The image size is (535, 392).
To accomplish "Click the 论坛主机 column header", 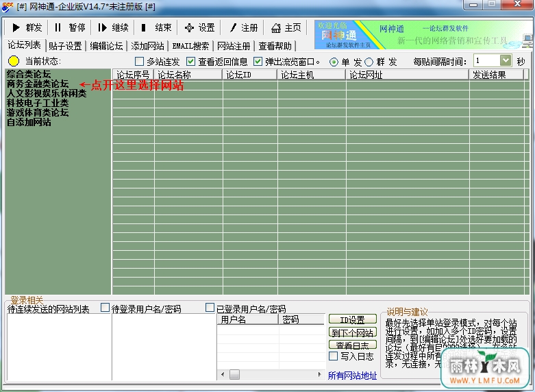I will (x=312, y=75).
